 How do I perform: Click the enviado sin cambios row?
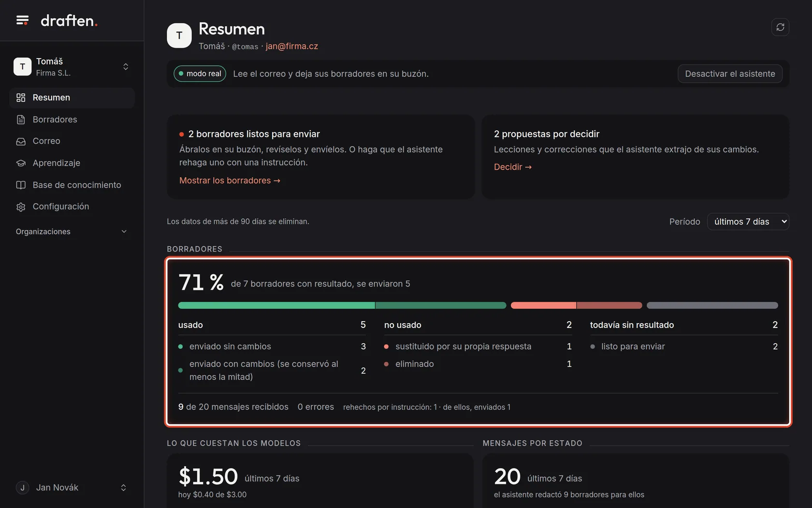coord(272,346)
